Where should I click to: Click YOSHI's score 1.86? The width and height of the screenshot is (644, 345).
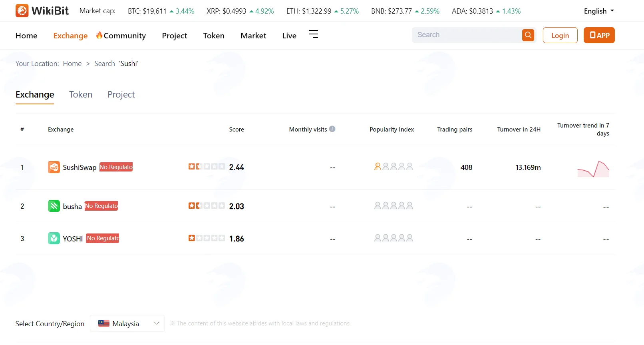click(x=237, y=239)
